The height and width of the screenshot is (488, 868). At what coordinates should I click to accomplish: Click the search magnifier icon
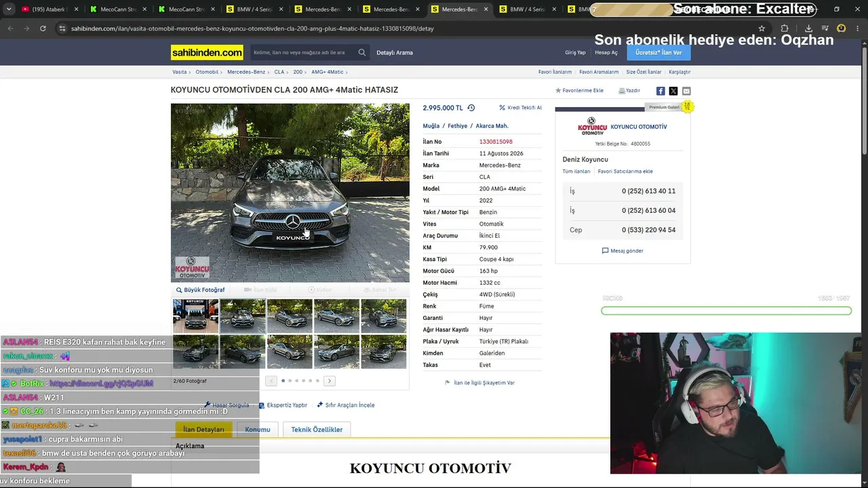[x=362, y=52]
